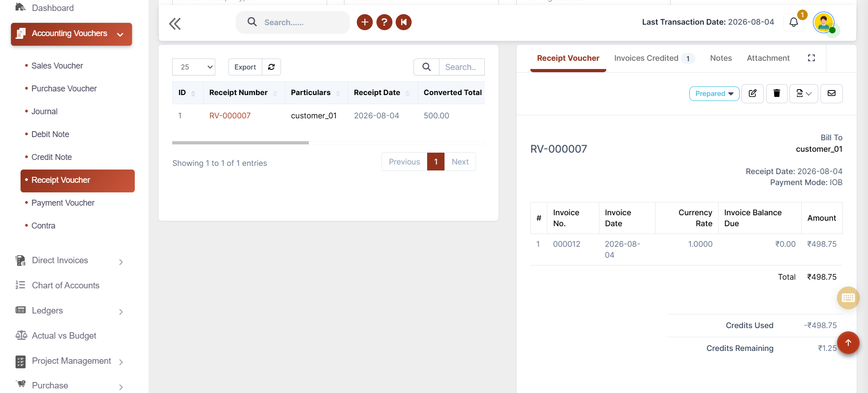The image size is (868, 393).
Task: Click scroll-to-top arrow button
Action: click(x=848, y=343)
